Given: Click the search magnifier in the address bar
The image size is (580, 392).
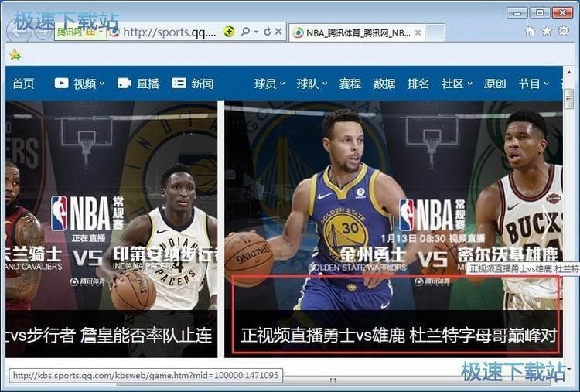Looking at the screenshot, I should click(x=245, y=32).
